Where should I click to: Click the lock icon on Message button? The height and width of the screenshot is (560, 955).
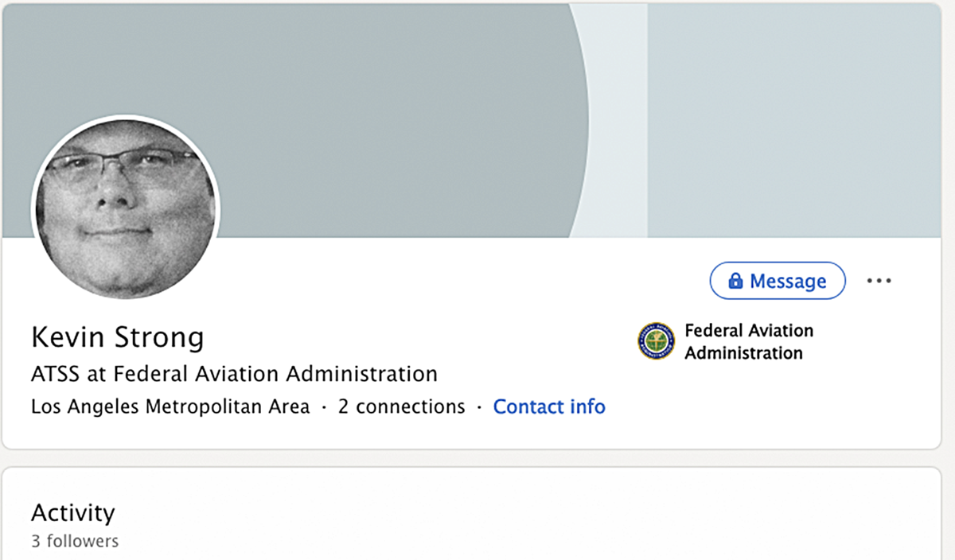735,282
